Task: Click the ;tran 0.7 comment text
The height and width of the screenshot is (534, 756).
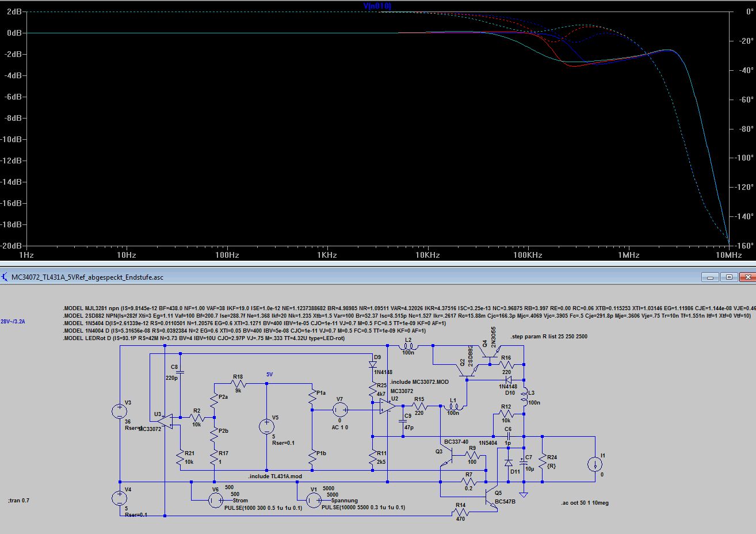Action: pos(19,501)
